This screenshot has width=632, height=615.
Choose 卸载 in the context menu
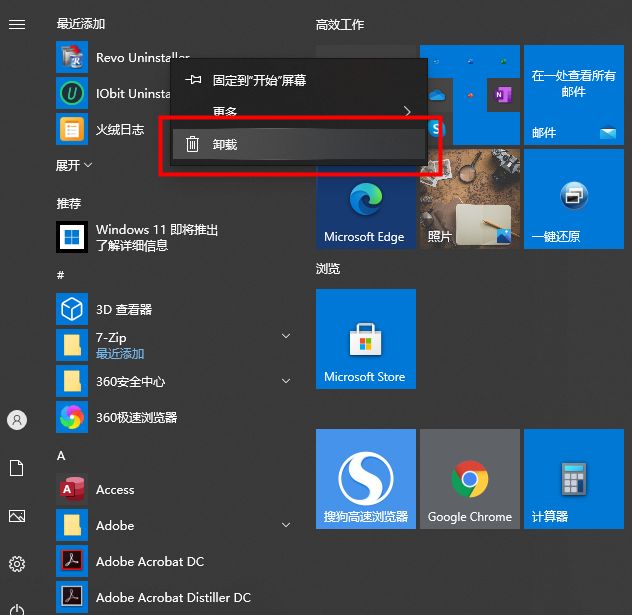click(299, 144)
